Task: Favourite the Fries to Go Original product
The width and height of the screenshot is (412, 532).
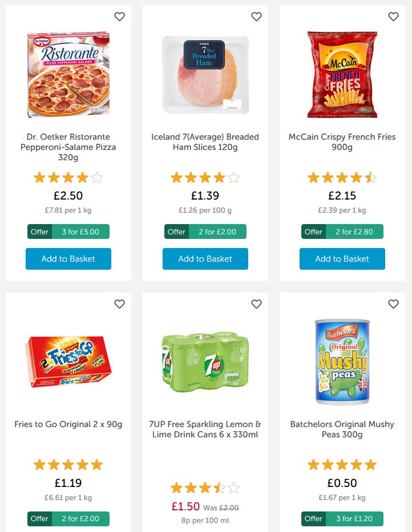Action: [x=120, y=304]
